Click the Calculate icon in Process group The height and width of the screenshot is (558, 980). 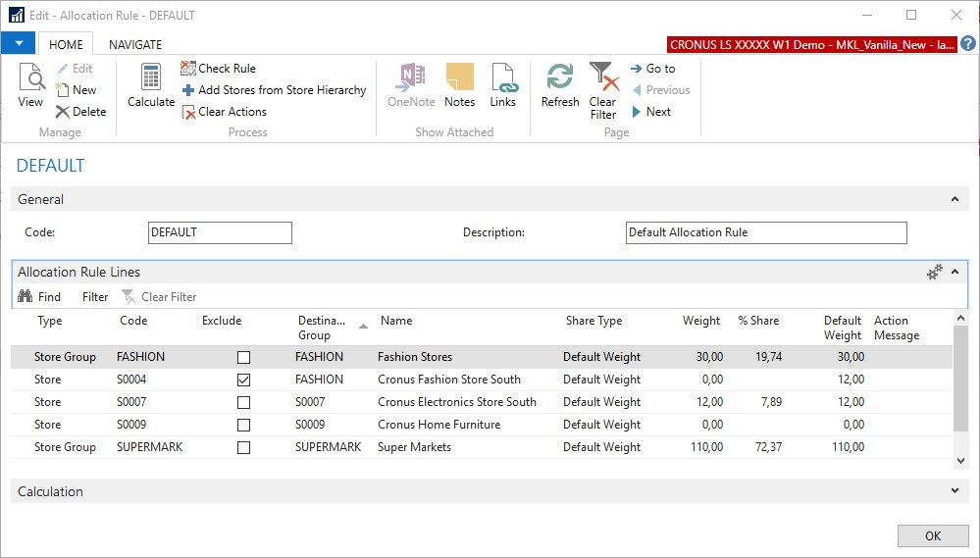[x=151, y=85]
